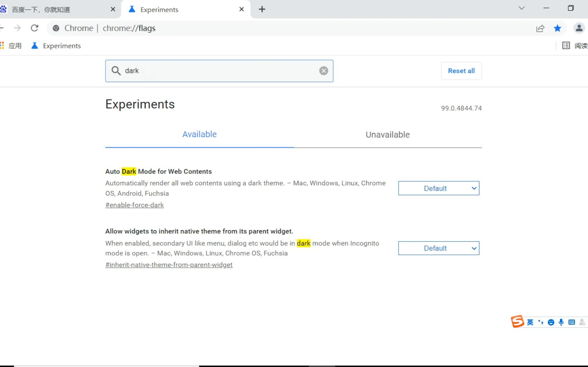Click the microphone icon for voice input
588x367 pixels.
561,322
